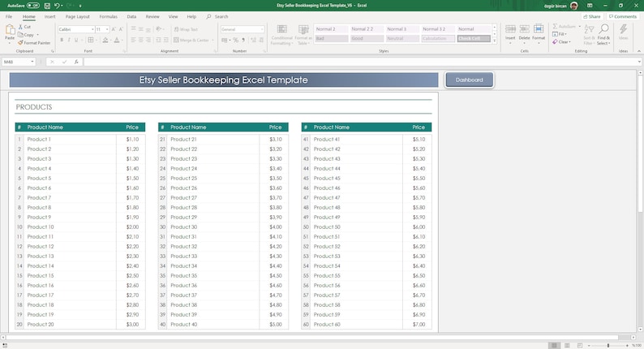This screenshot has height=349, width=644.
Task: Click the Increase Font Size icon
Action: (114, 29)
